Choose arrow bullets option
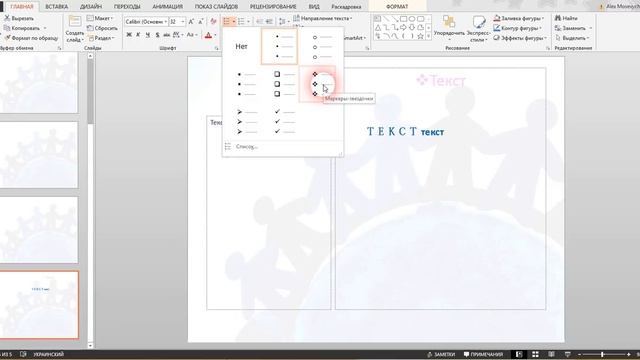The width and height of the screenshot is (640, 360). 247,122
